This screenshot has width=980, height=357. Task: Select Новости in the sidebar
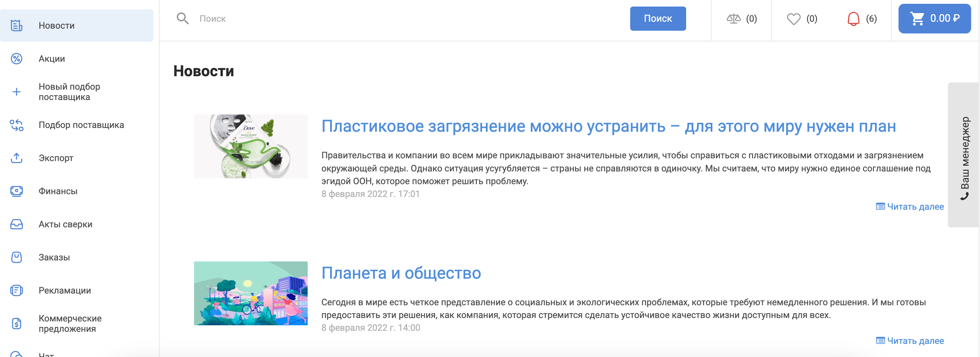tap(56, 26)
